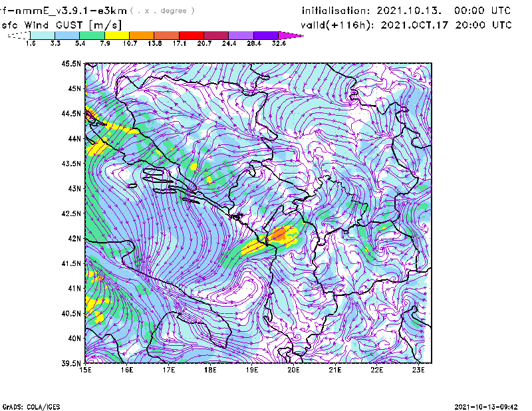The width and height of the screenshot is (532, 411).
Task: Click the 43.5N latitude label
Action: 71,164
